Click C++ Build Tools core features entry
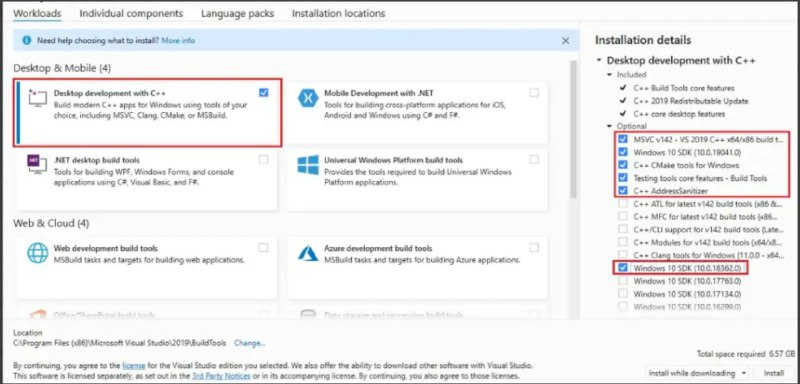 pos(684,88)
